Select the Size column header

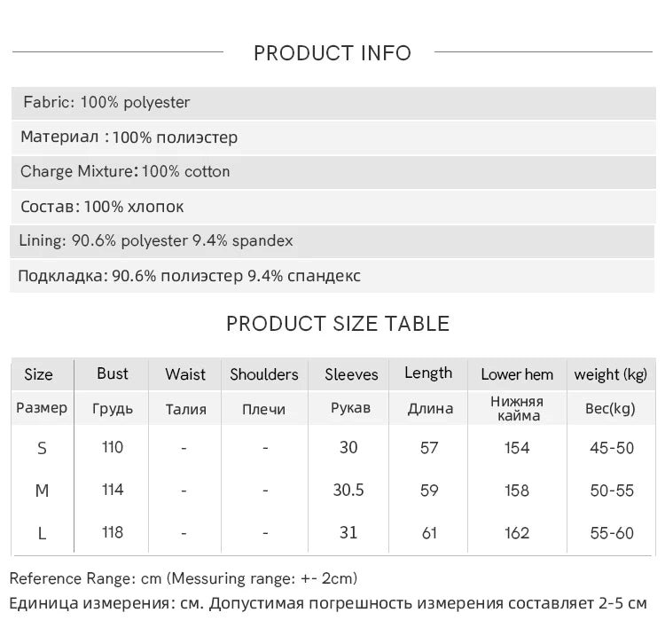(x=39, y=374)
